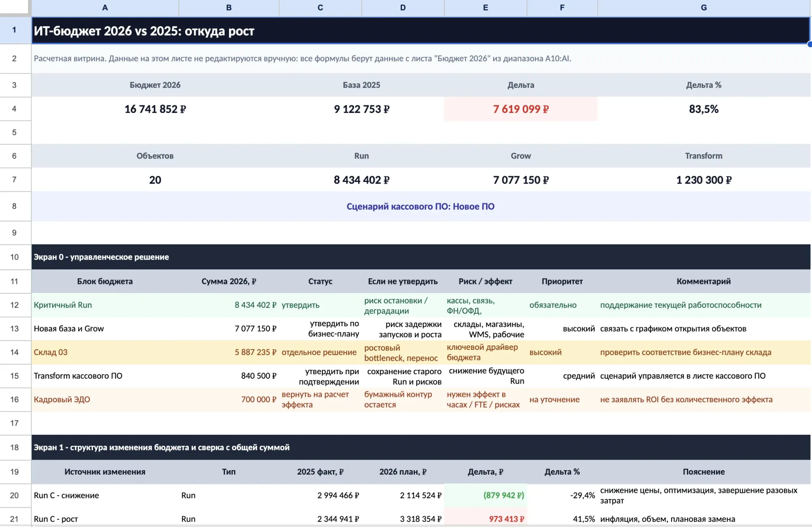Select row 7 header
This screenshot has height=527, width=812.
[15, 180]
